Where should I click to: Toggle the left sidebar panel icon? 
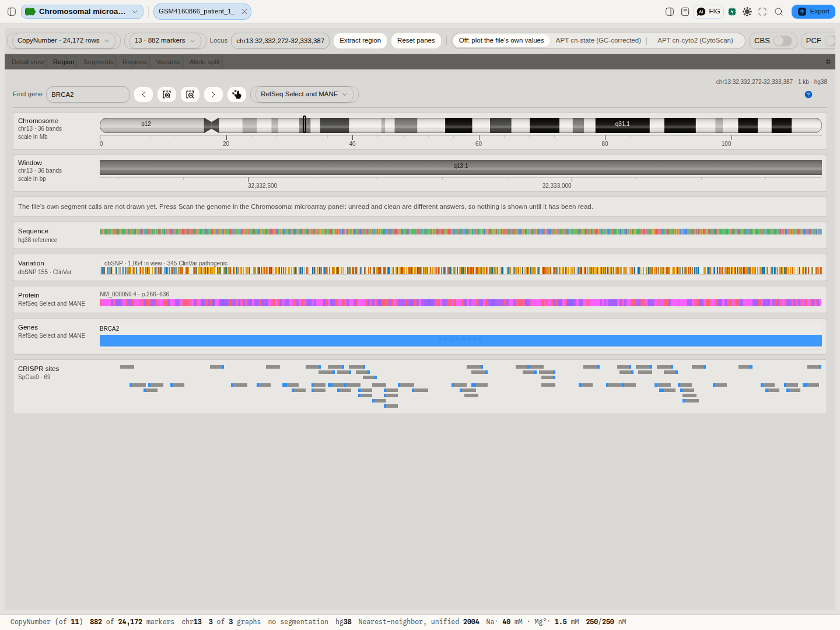(x=12, y=12)
